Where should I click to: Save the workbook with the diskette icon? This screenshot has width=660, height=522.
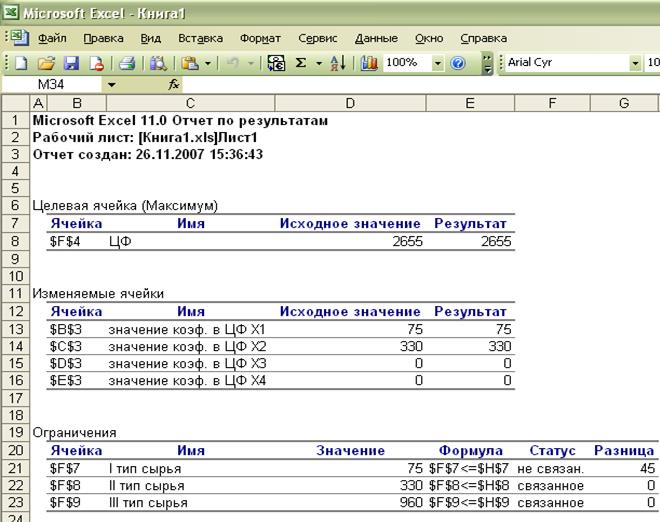[71, 63]
